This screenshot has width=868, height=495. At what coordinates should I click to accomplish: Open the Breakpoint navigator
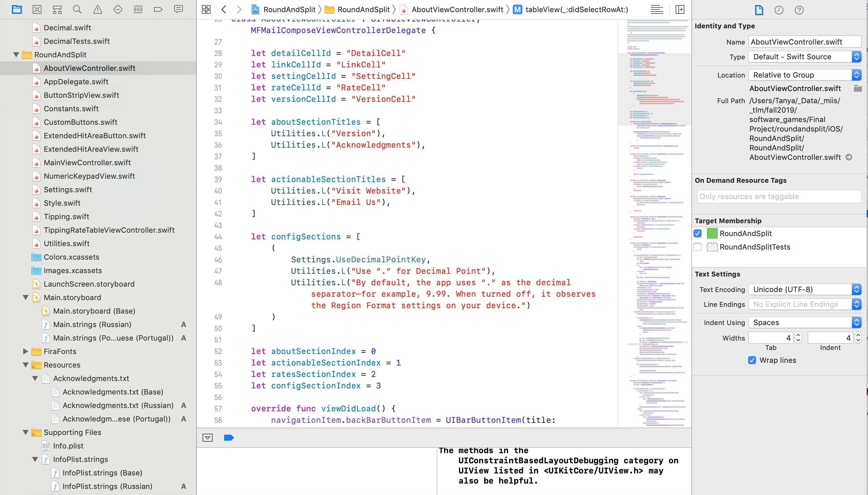pos(158,9)
